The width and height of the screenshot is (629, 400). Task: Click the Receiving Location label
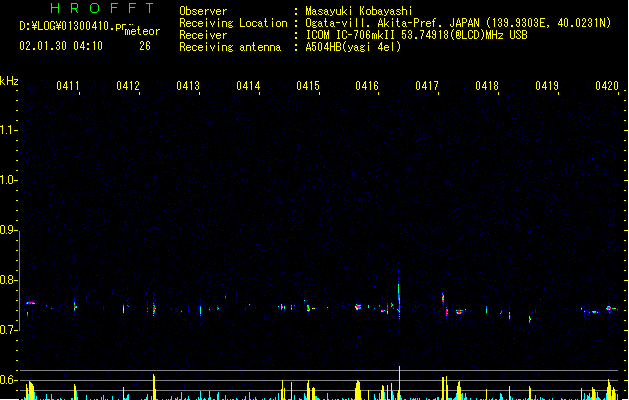click(233, 23)
